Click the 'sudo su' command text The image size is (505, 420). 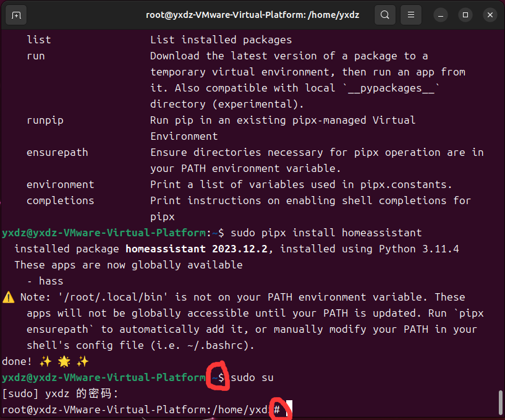point(252,377)
